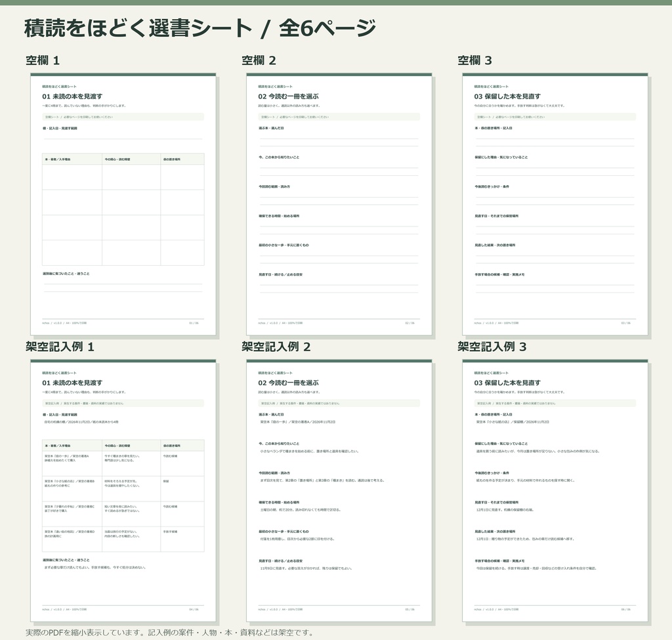Viewport: 672px width, 640px height.
Task: Click 確保できる時間・始める場所 label on 空欄 2
Action: tap(278, 216)
